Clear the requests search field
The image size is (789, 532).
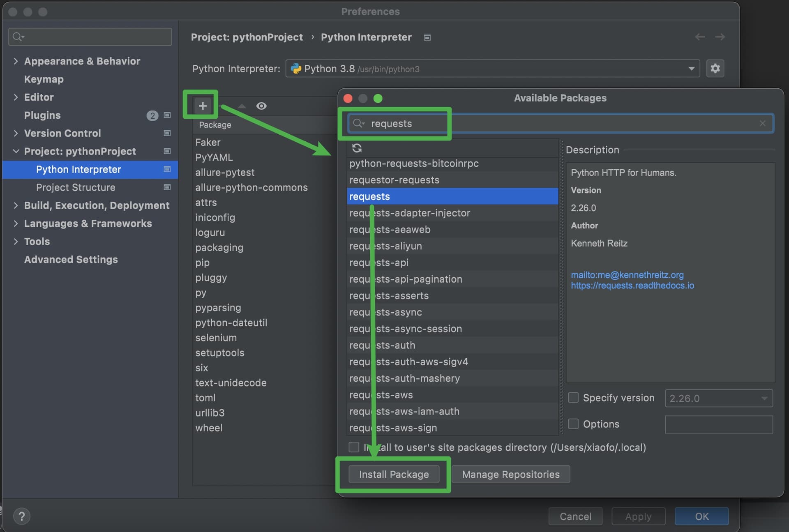762,123
